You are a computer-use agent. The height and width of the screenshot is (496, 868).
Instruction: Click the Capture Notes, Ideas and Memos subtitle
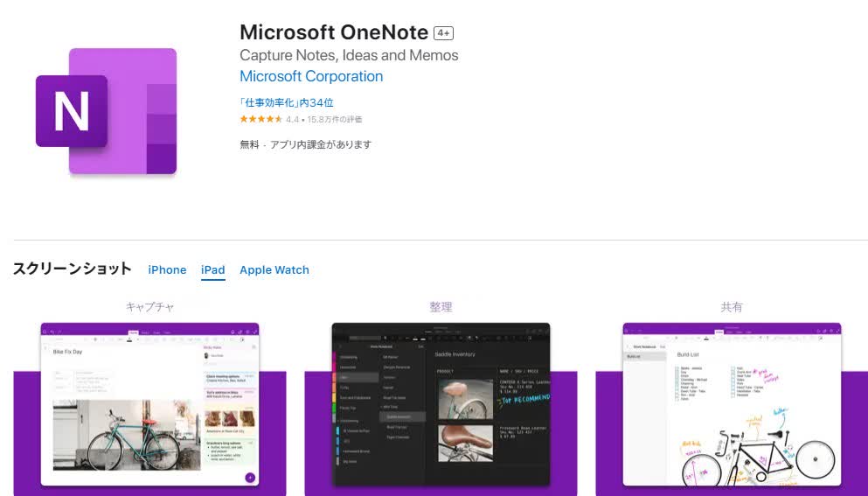click(x=349, y=55)
